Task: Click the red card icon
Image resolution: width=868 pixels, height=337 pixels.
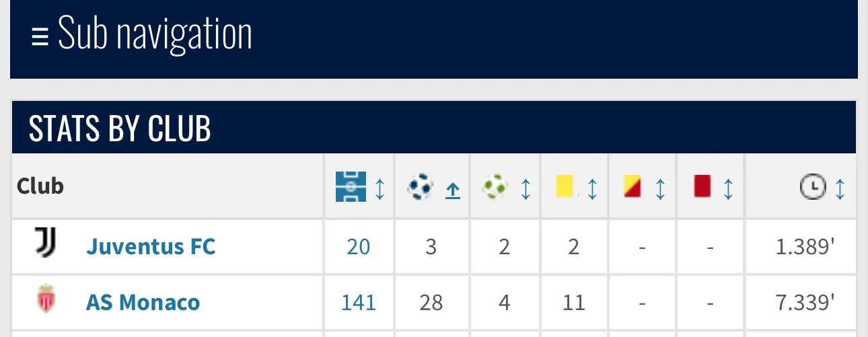Action: (x=702, y=186)
